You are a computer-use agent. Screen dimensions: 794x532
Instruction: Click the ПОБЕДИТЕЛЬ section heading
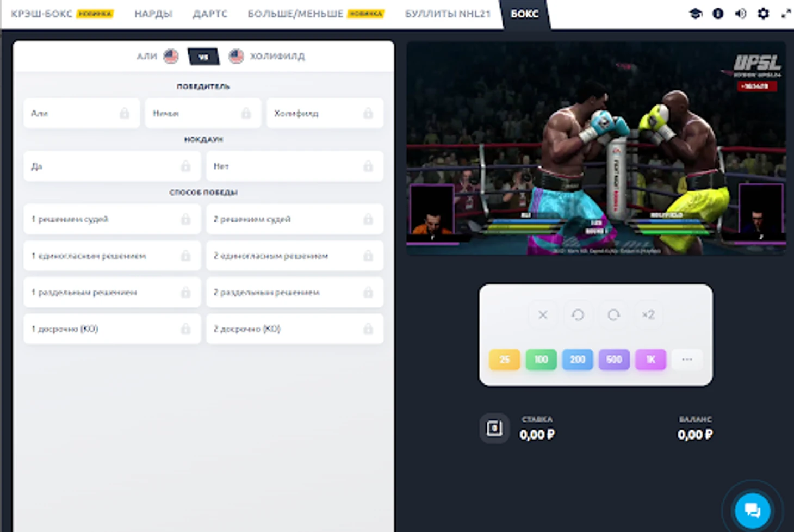[203, 86]
